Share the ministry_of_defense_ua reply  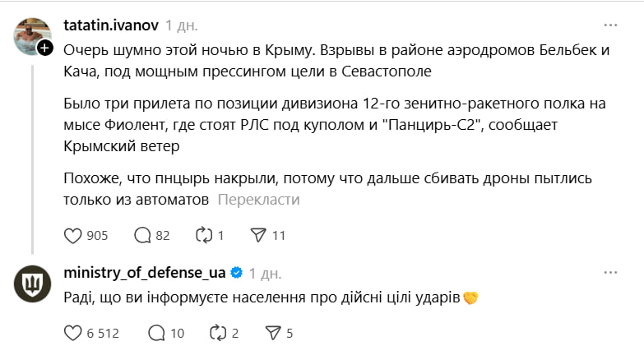pos(273,333)
